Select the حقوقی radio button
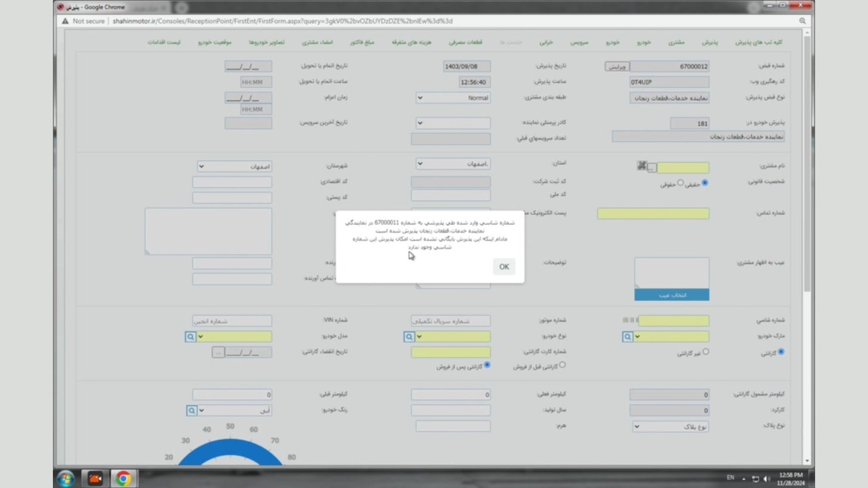Viewport: 868px width, 488px height. point(680,183)
